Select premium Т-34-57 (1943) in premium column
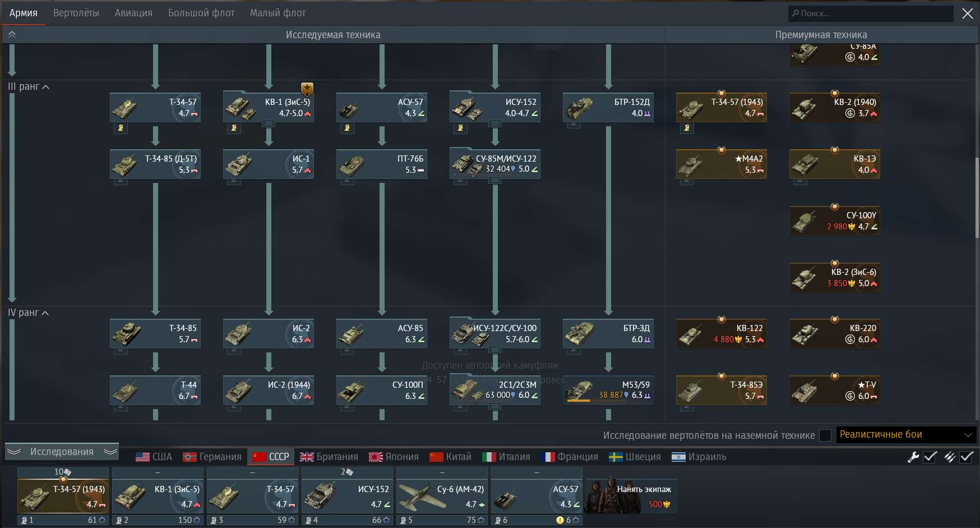980x528 pixels. [722, 107]
